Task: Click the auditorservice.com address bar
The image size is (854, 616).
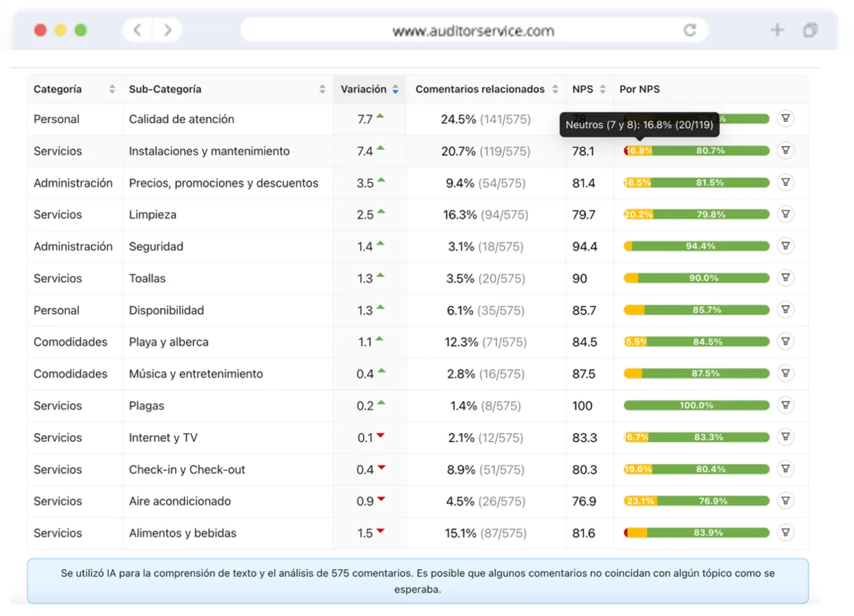Action: click(473, 31)
